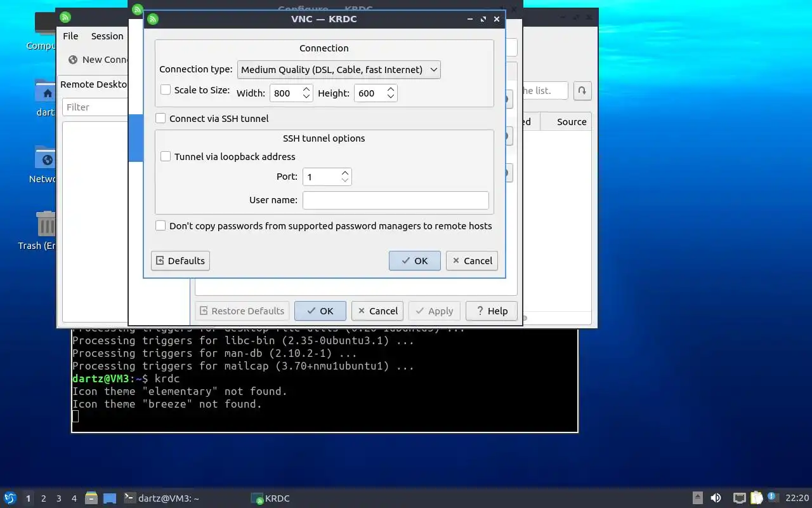The image size is (812, 508).
Task: Increase the SSH Port value
Action: click(345, 173)
